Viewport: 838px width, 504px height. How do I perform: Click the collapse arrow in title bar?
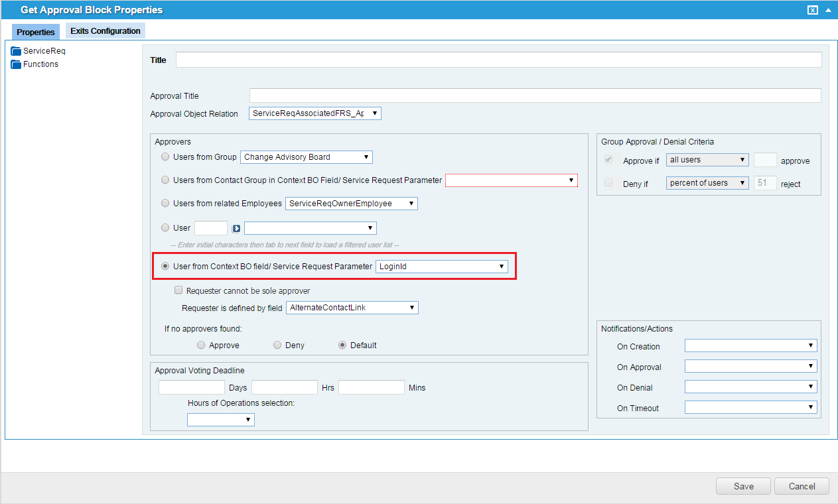(828, 10)
